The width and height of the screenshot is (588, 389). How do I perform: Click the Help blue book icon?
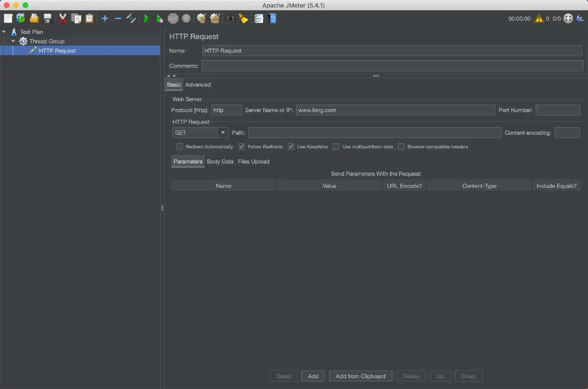click(x=273, y=18)
